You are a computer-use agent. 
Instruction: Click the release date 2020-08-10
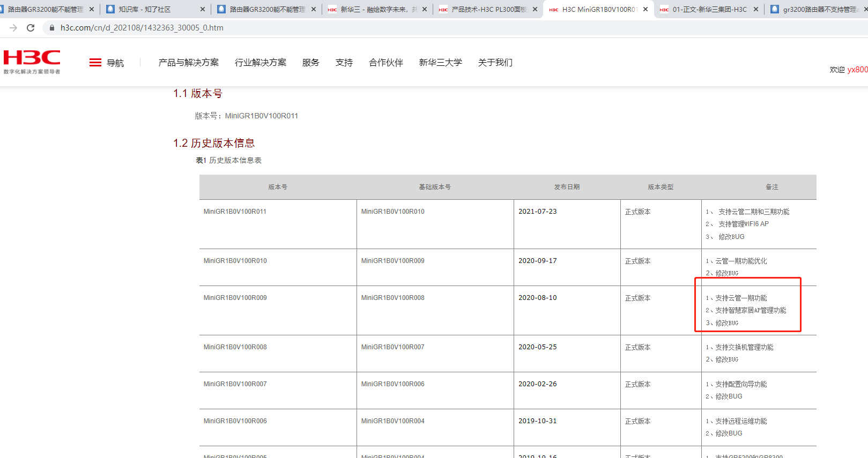(x=538, y=298)
